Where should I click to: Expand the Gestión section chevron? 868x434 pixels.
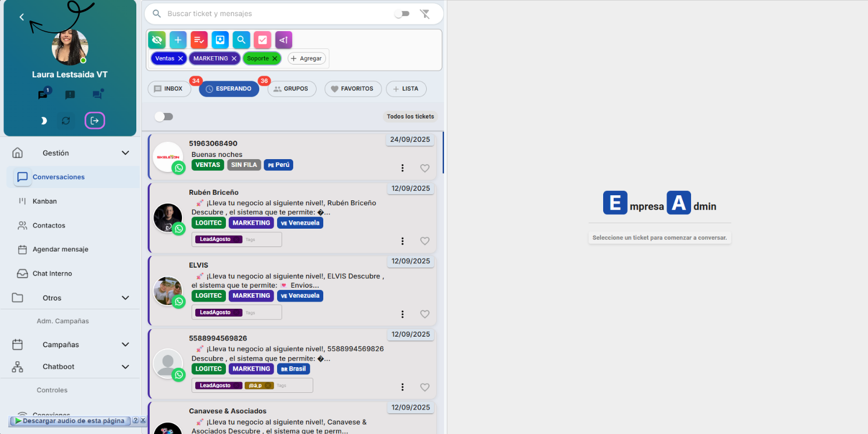click(125, 153)
